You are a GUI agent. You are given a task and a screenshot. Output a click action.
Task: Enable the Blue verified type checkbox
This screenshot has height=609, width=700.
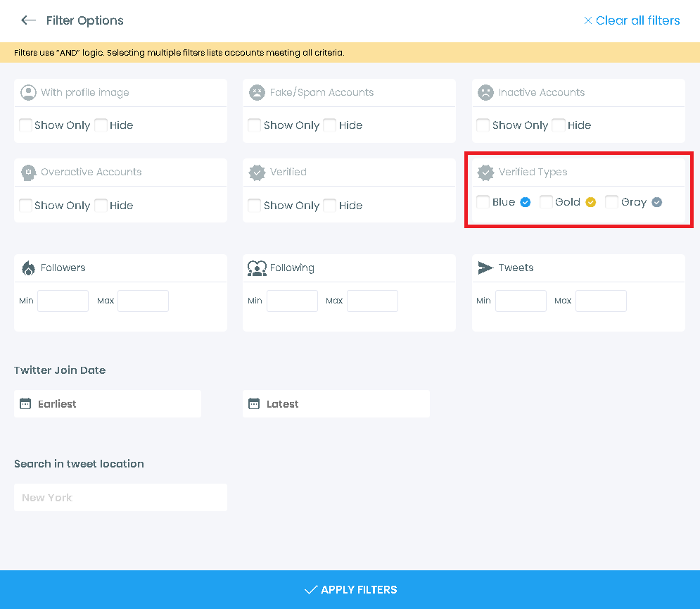click(483, 202)
